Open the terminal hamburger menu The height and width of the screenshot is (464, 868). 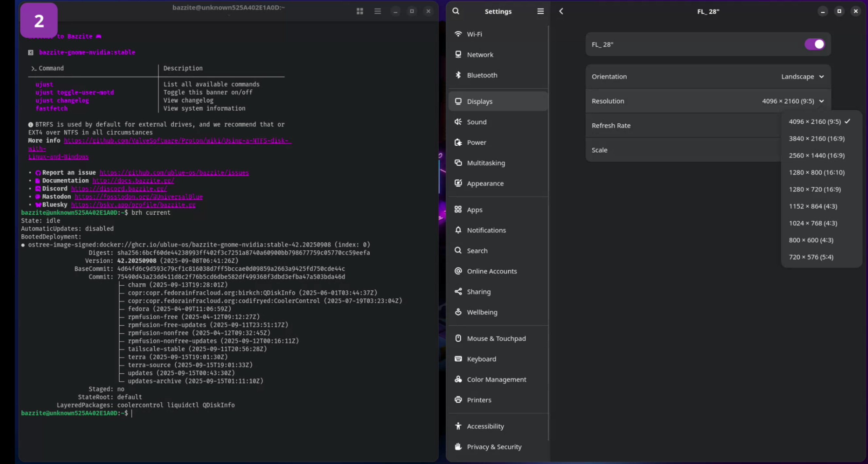377,11
